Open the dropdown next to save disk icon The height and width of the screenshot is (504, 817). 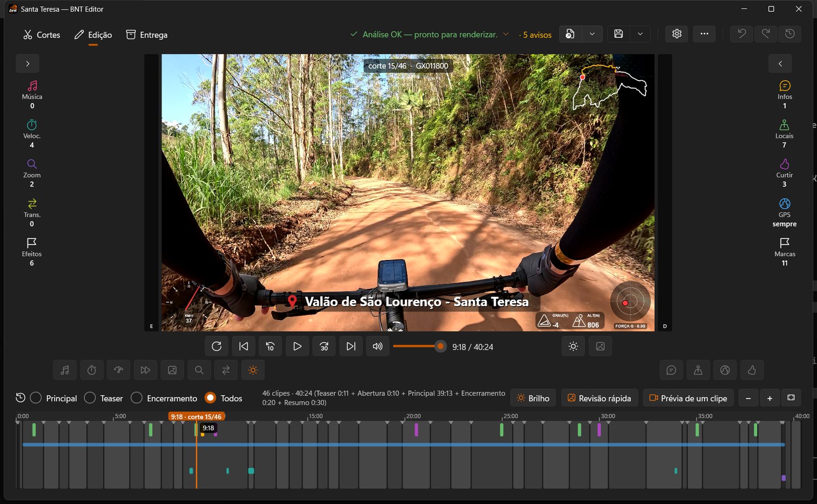[640, 34]
